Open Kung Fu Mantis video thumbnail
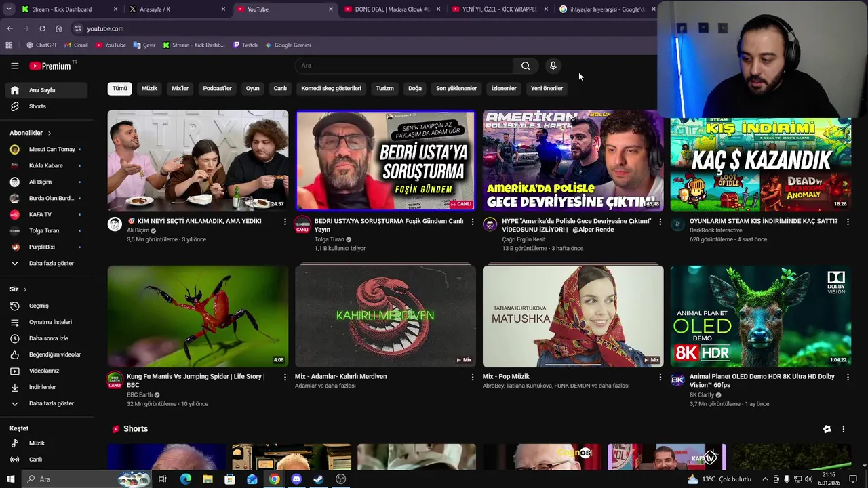This screenshot has width=868, height=488. [198, 317]
